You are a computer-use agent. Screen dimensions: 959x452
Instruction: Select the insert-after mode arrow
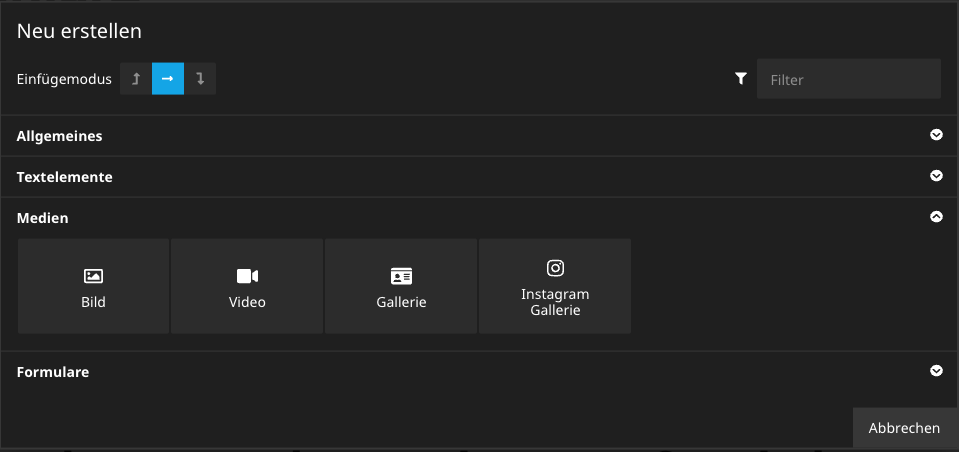(x=200, y=79)
